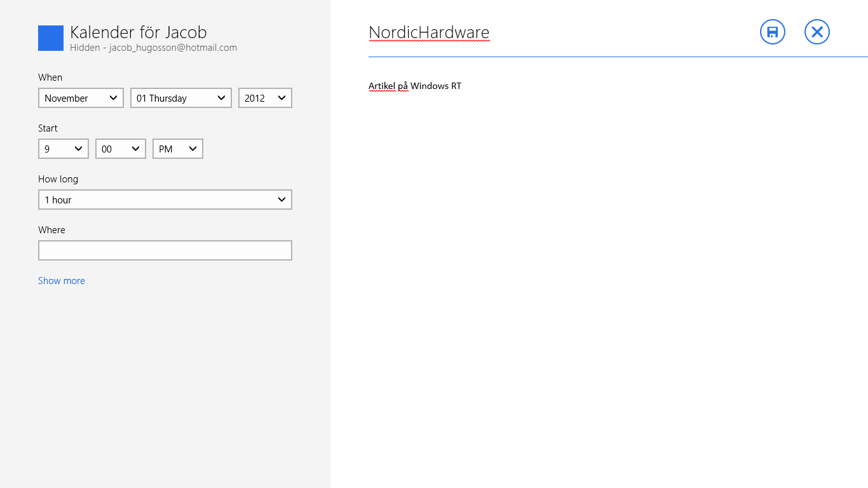Click the misspelled word Artikel
This screenshot has height=488, width=868.
(381, 86)
